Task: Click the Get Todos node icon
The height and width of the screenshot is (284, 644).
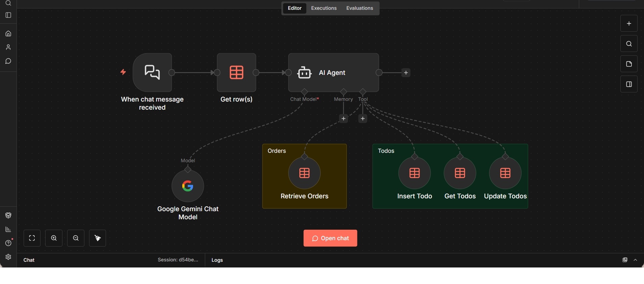Action: pos(460,173)
